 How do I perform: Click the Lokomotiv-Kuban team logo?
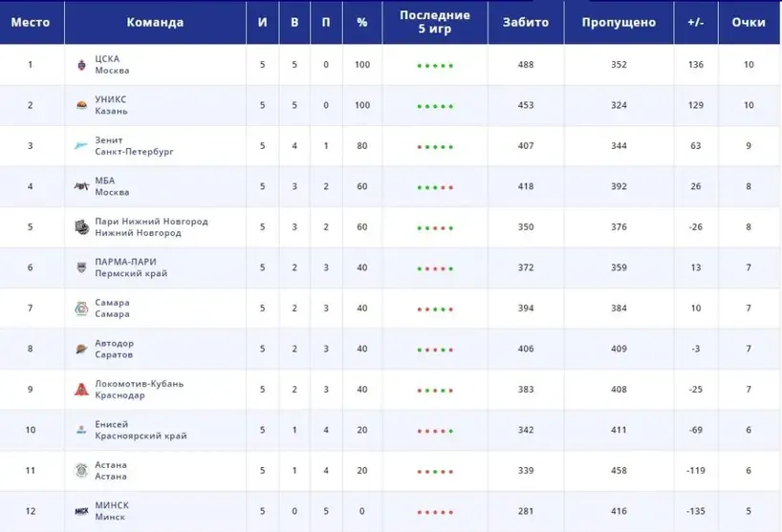[81, 390]
